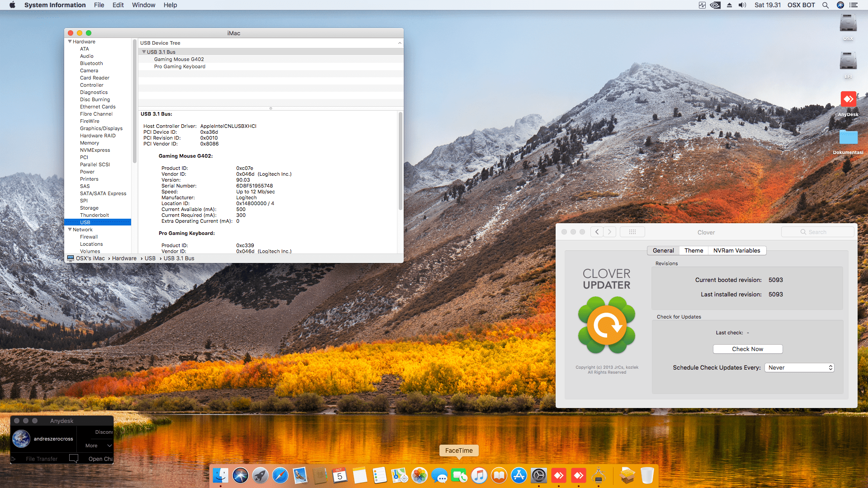This screenshot has width=868, height=488.
Task: Launch FaceTime from the dock
Action: pyautogui.click(x=459, y=475)
